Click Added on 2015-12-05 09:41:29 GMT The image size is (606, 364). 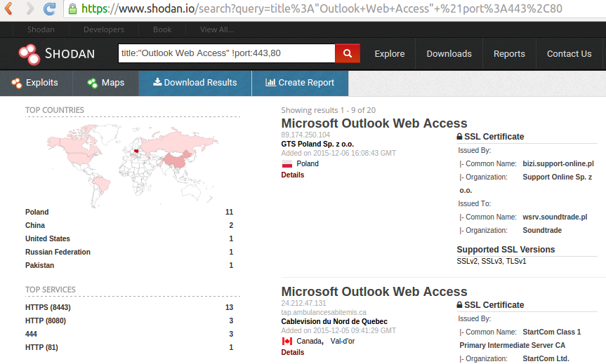pos(338,331)
